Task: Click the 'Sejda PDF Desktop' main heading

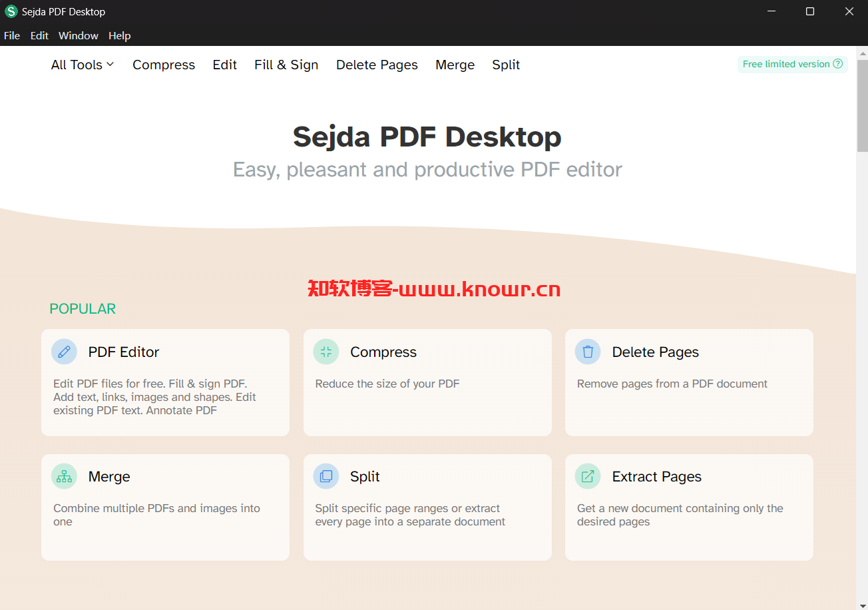Action: click(427, 137)
